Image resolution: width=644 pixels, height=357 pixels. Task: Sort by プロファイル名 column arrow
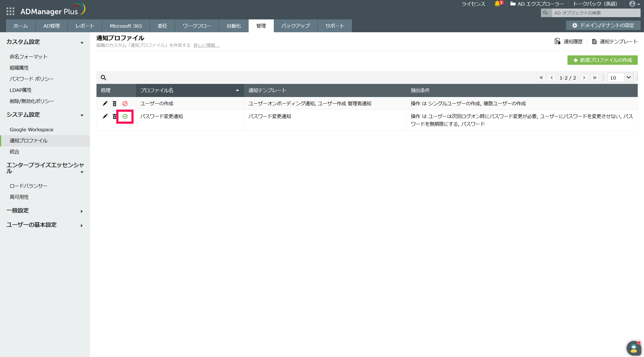[237, 90]
